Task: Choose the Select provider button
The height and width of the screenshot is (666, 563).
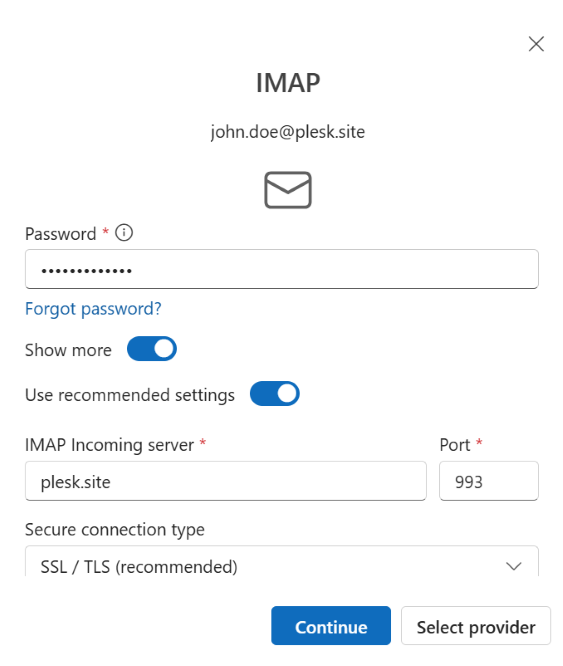Action: tap(476, 626)
